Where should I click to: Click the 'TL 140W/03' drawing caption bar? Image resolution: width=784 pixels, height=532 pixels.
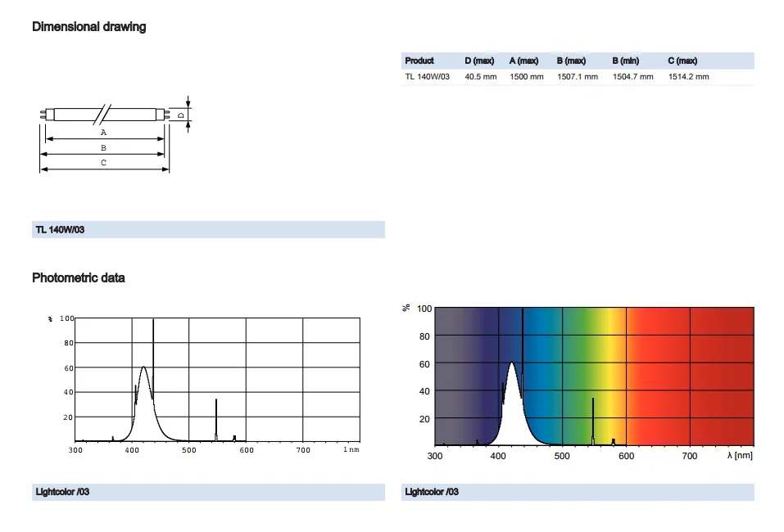[209, 230]
